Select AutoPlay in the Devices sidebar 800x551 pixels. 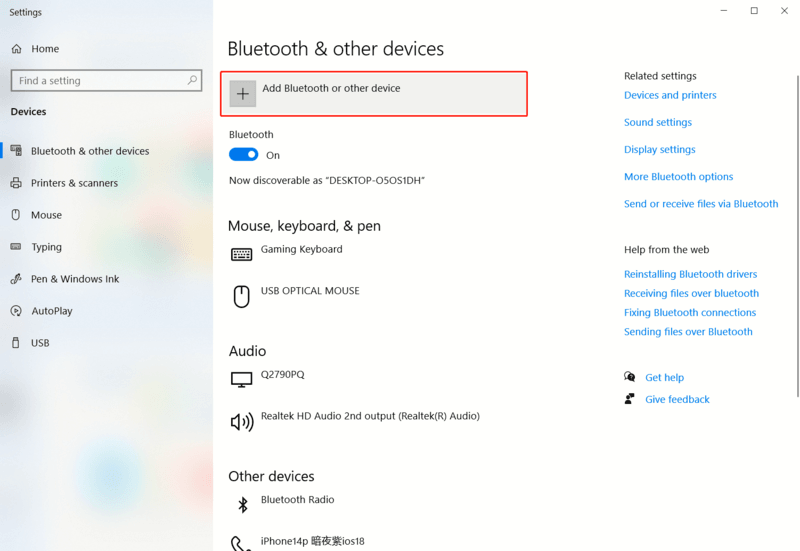[x=51, y=311]
